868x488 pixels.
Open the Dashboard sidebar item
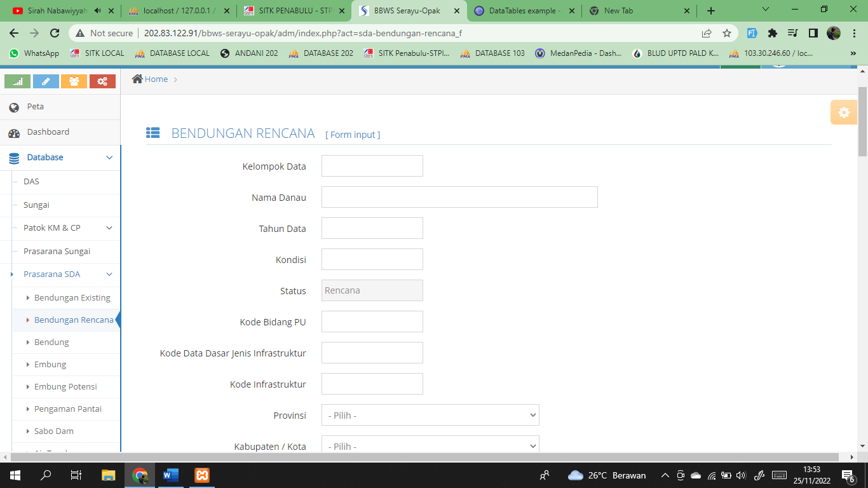[48, 132]
